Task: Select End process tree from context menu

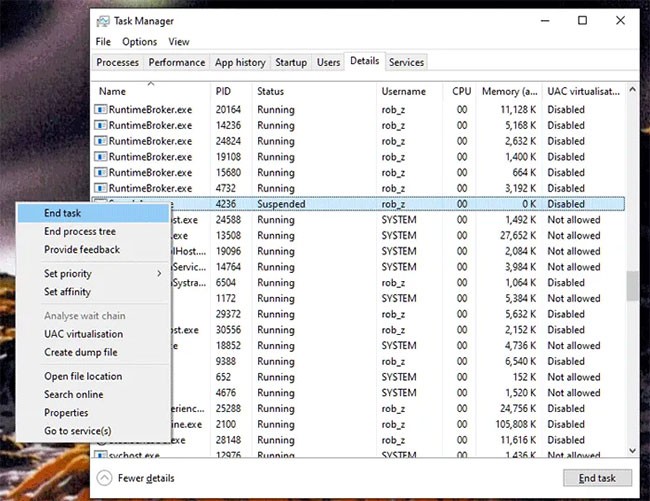Action: [79, 232]
